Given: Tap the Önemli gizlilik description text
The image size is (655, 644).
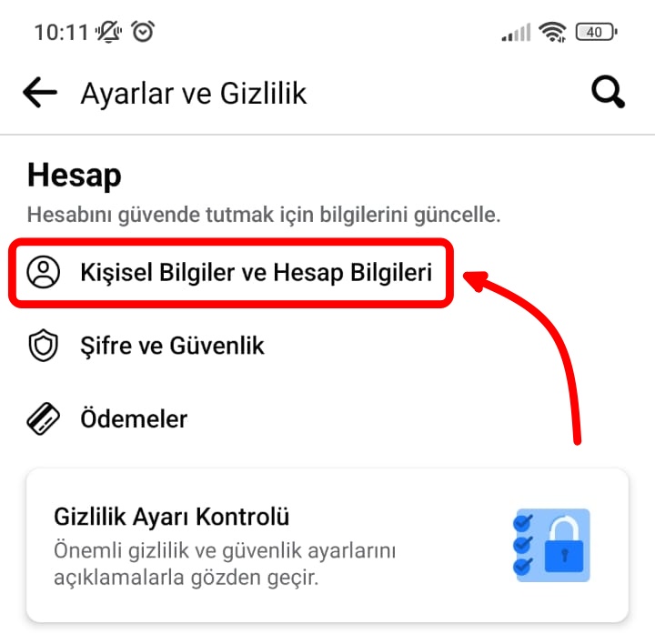Looking at the screenshot, I should point(225,564).
